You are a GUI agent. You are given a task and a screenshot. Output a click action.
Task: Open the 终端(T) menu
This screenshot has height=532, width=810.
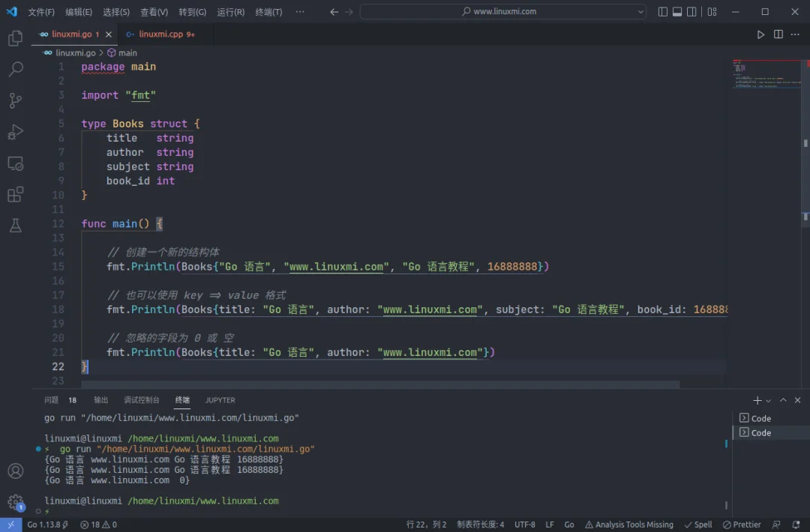click(x=268, y=12)
